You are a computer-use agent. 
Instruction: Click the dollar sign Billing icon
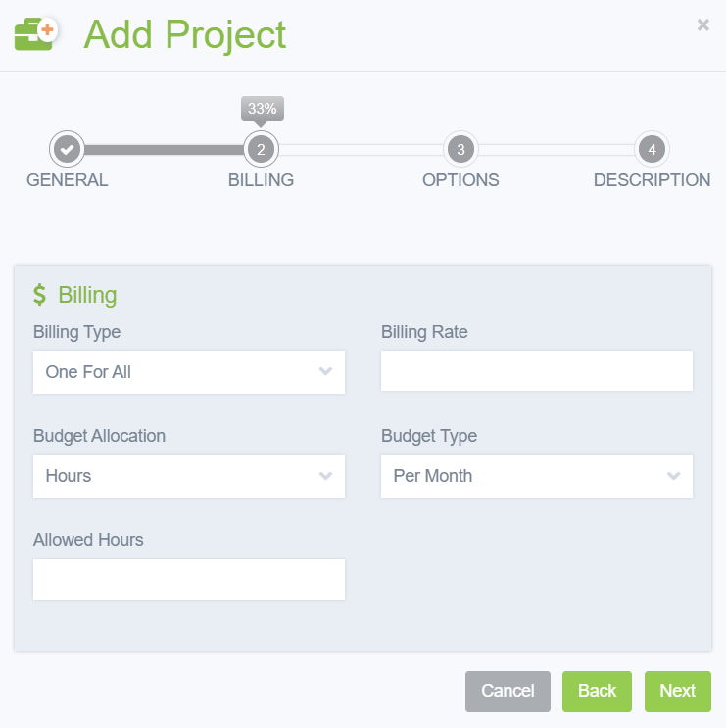[x=39, y=295]
